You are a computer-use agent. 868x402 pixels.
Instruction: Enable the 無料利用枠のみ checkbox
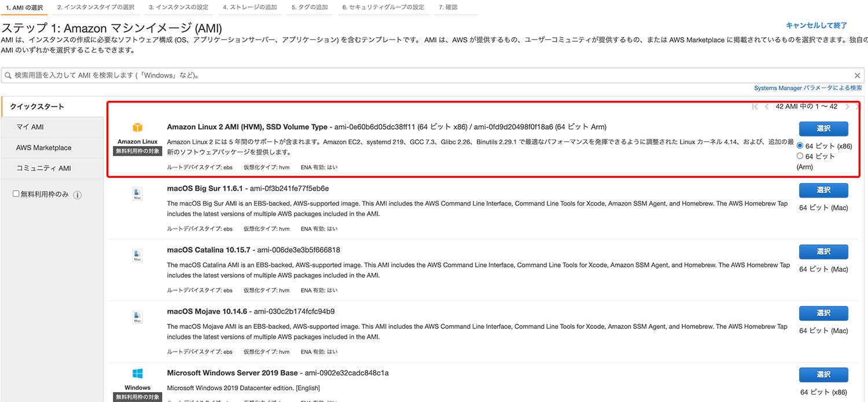(16, 194)
